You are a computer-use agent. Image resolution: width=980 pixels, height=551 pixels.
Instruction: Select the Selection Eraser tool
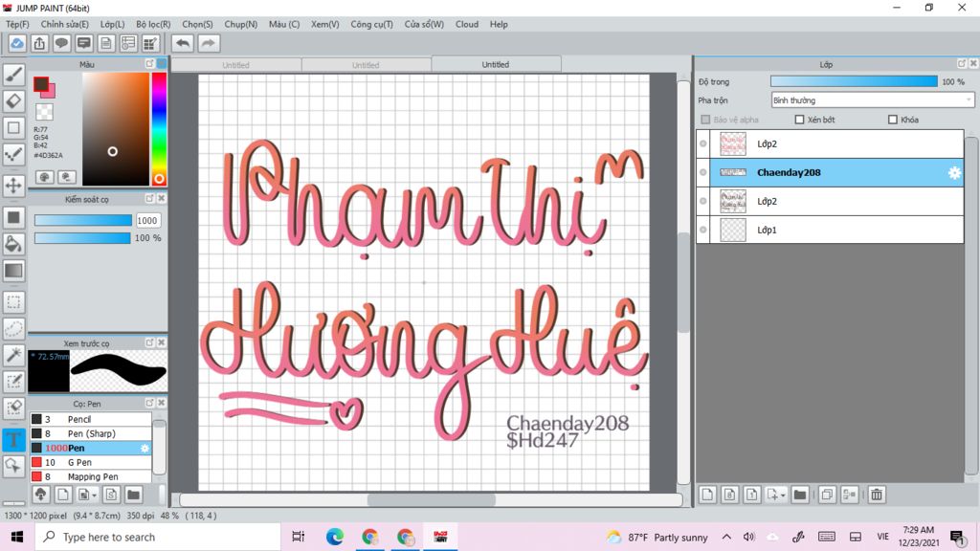tap(13, 408)
